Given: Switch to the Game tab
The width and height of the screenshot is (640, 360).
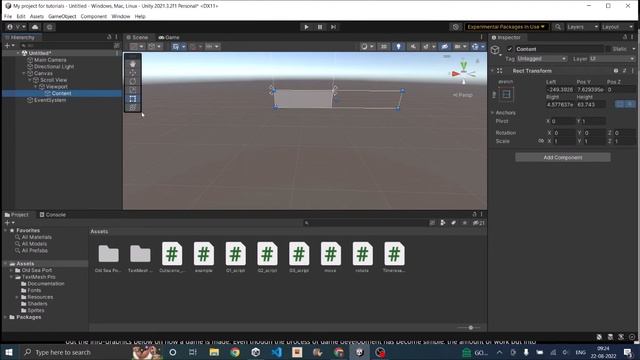Looking at the screenshot, I should (169, 37).
